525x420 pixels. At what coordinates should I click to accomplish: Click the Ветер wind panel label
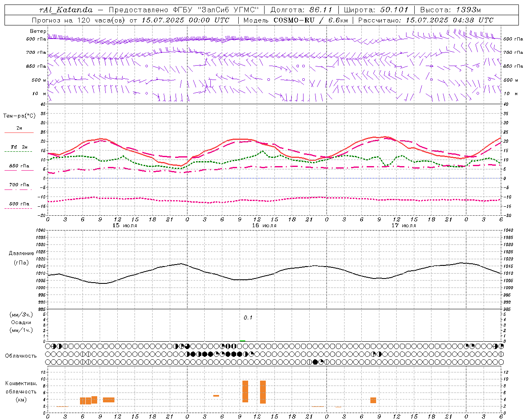[38, 31]
